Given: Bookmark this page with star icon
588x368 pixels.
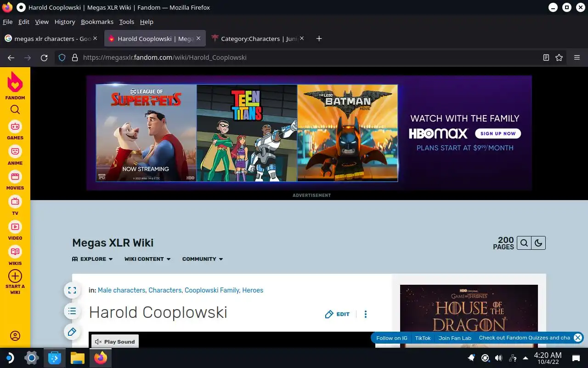Looking at the screenshot, I should [559, 57].
